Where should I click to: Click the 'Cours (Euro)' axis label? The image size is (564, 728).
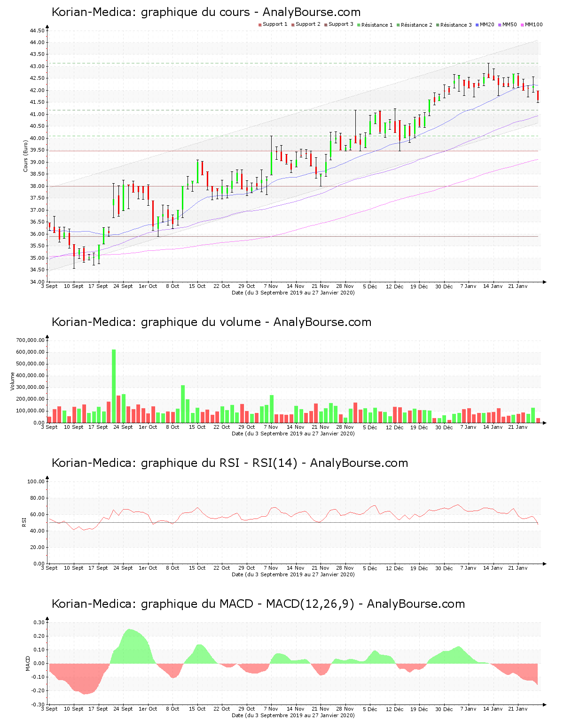tap(25, 156)
